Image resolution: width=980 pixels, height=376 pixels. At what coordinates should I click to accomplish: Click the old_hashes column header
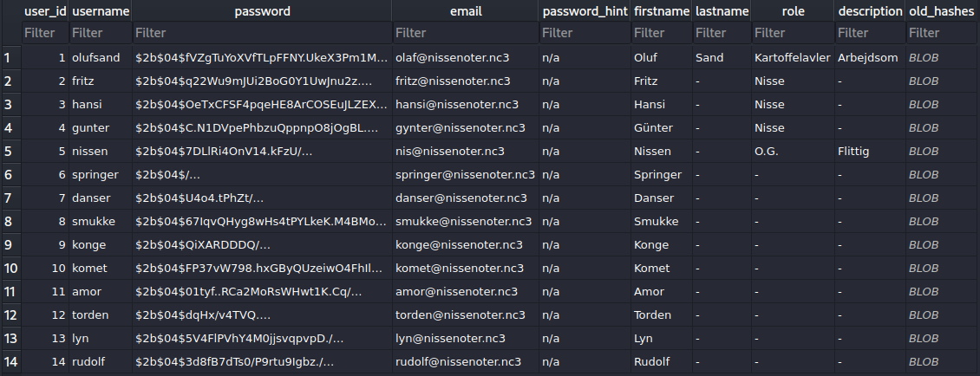pos(942,11)
